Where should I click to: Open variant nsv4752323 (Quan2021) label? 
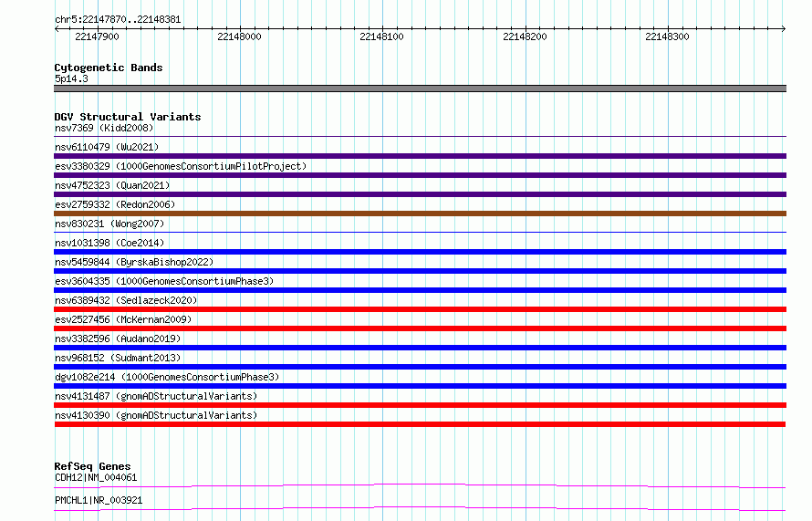click(x=112, y=185)
